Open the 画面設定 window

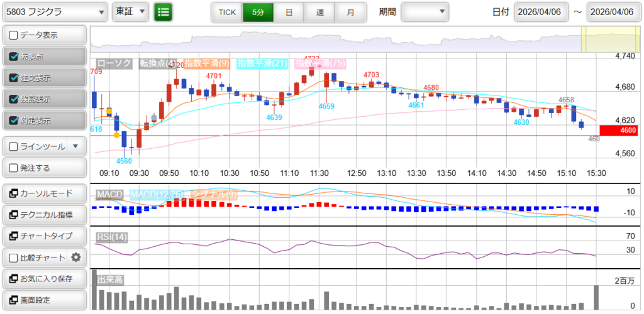click(44, 300)
